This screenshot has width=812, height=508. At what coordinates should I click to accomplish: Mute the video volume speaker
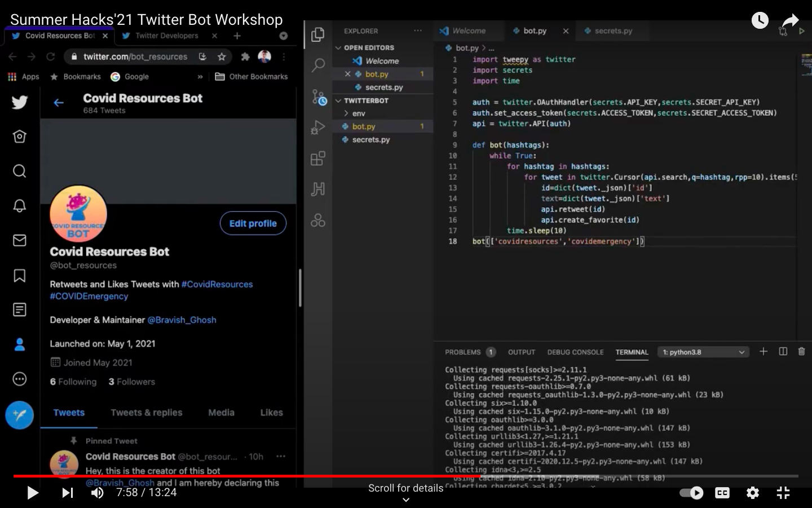[98, 493]
